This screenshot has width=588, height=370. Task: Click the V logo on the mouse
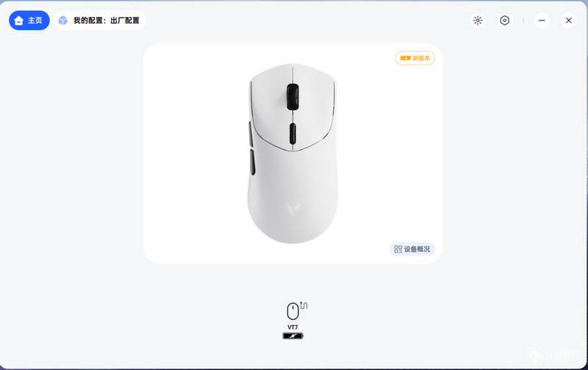[x=293, y=209]
